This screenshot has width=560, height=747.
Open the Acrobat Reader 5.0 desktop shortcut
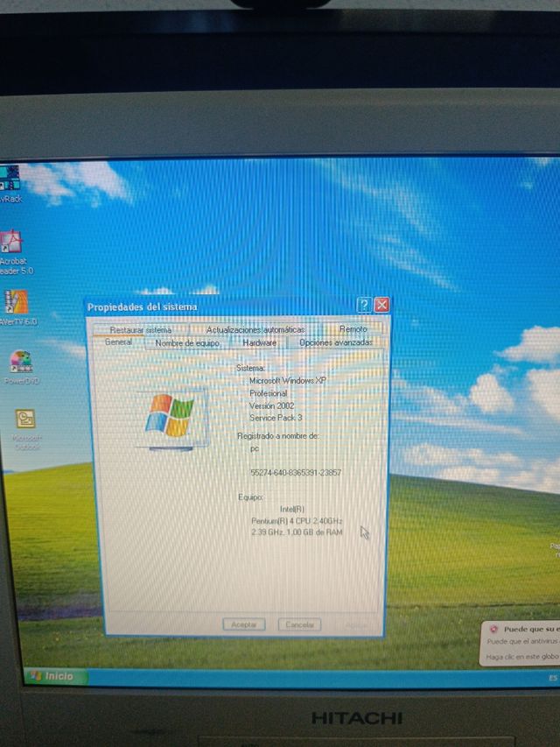click(12, 251)
